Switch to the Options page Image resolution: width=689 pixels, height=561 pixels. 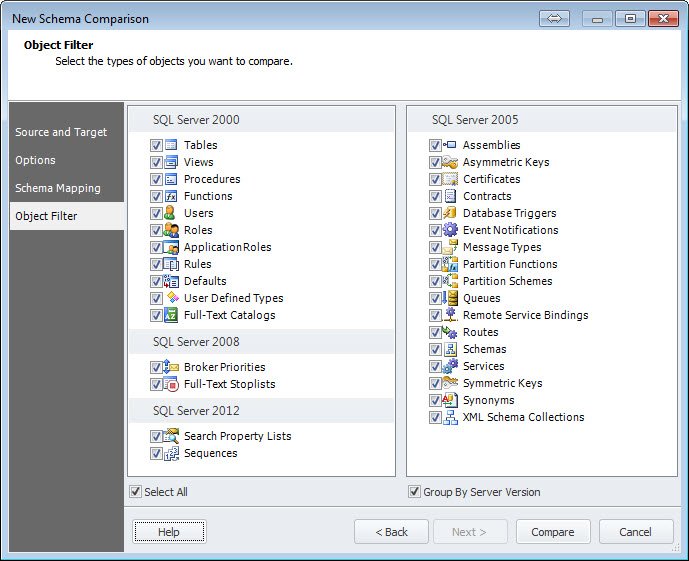(67, 160)
